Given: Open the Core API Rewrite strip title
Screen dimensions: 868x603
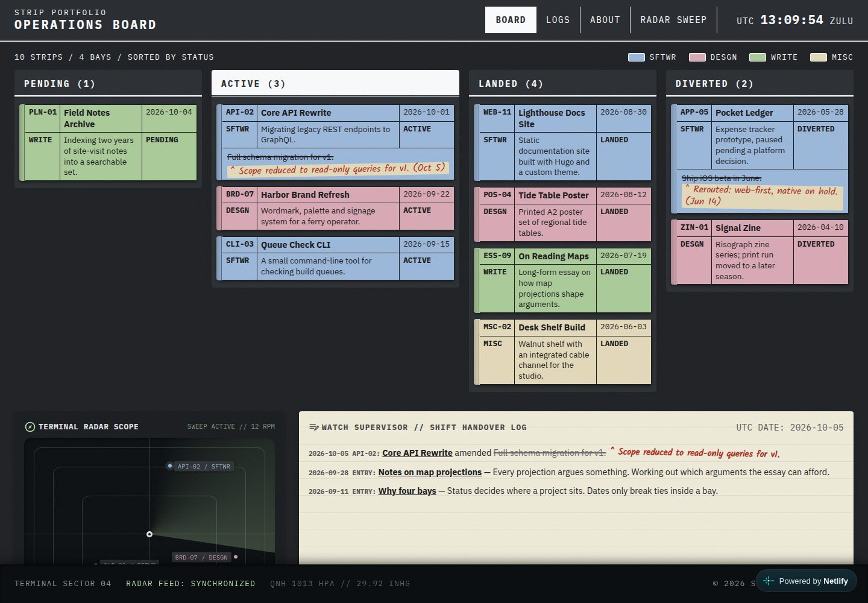Looking at the screenshot, I should coord(296,113).
